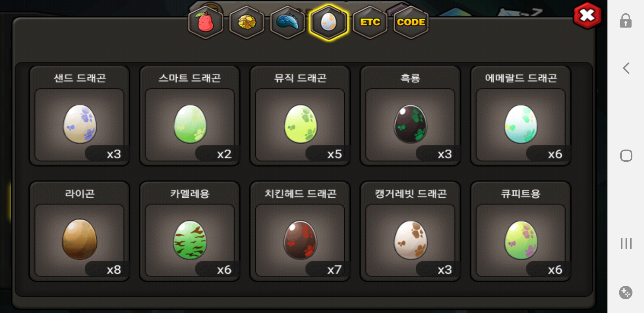Pick the 뮤직 드래곤 yellow-green egg
Screen dimensions: 644x313
click(300, 116)
